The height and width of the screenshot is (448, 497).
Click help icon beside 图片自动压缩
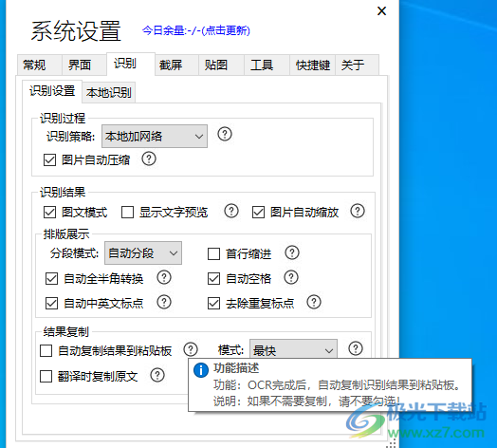149,159
